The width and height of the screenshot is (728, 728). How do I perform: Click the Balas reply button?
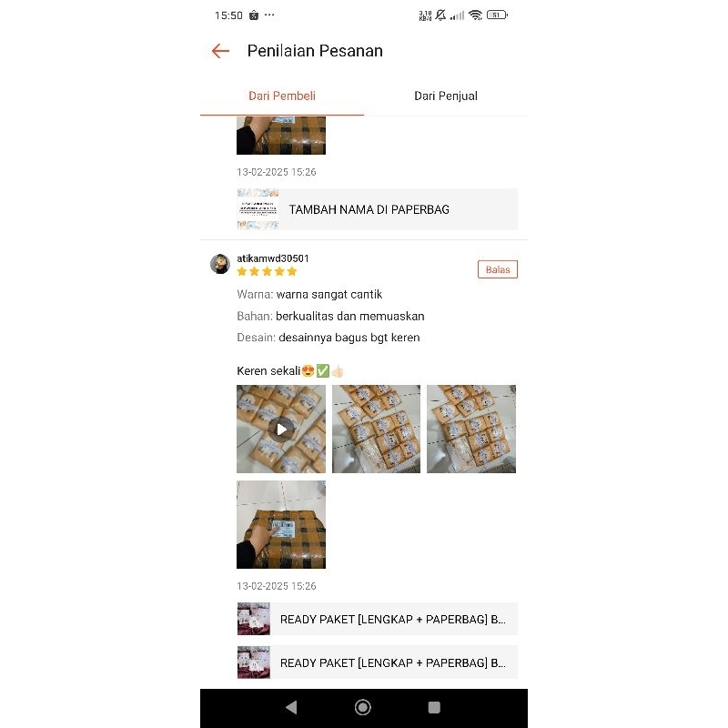(498, 269)
